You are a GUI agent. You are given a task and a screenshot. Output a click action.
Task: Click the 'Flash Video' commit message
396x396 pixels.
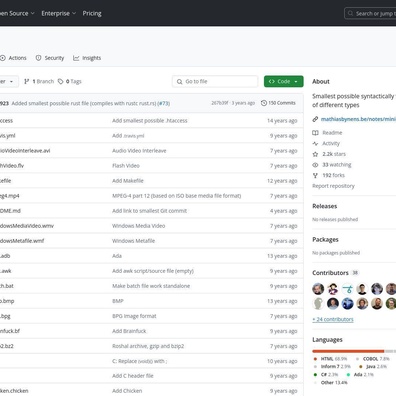click(x=126, y=166)
